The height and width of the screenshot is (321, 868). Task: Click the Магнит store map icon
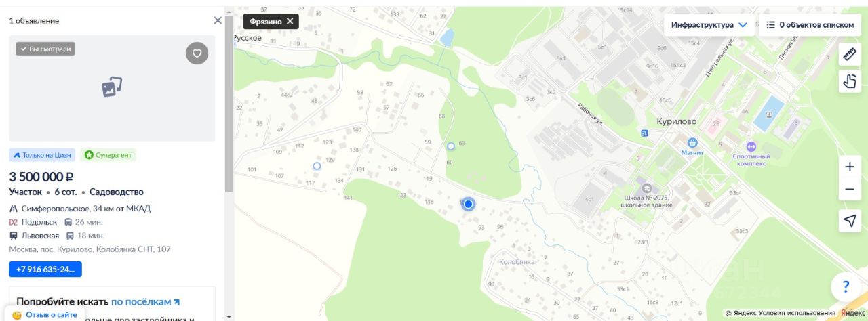[x=692, y=143]
